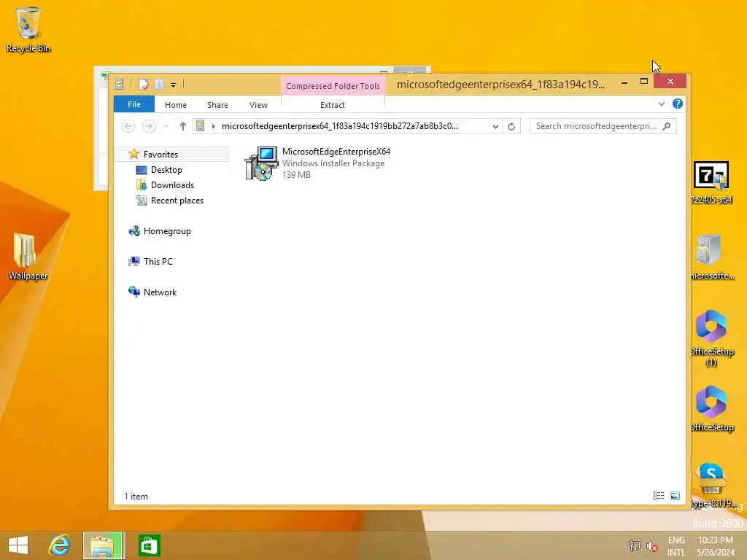The width and height of the screenshot is (747, 560).
Task: Click the Network icon in sidebar
Action: 134,292
